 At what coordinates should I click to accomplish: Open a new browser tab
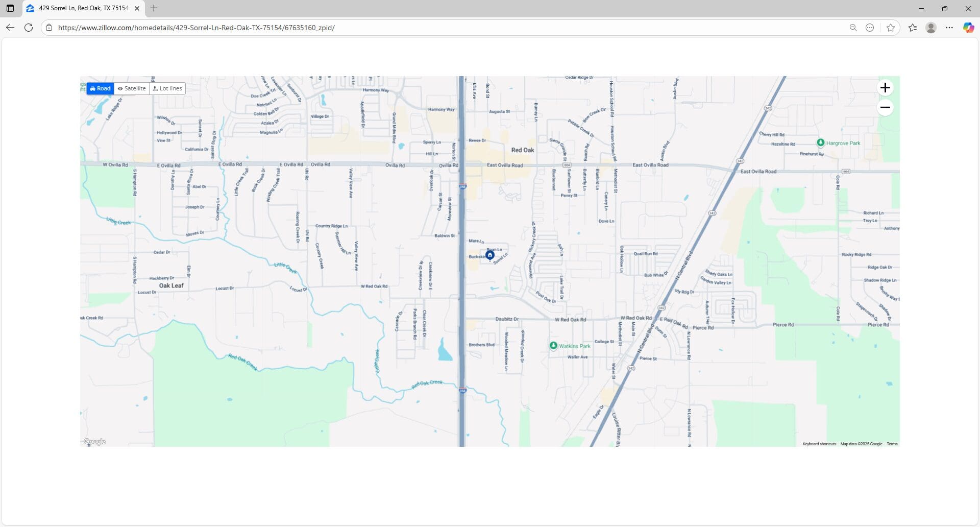(x=154, y=8)
